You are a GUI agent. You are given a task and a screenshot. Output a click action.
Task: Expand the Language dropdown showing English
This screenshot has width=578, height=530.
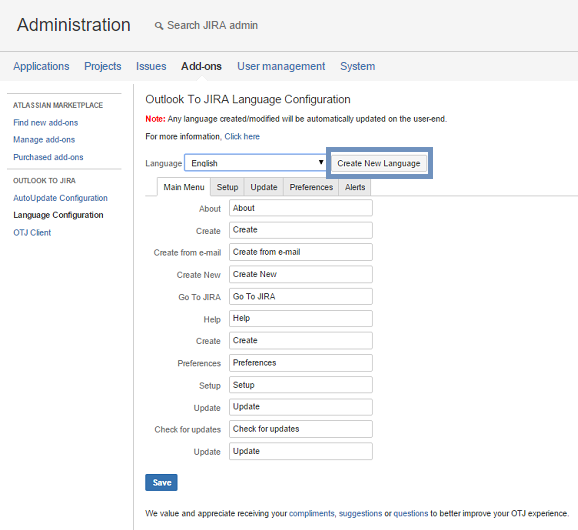coord(255,163)
